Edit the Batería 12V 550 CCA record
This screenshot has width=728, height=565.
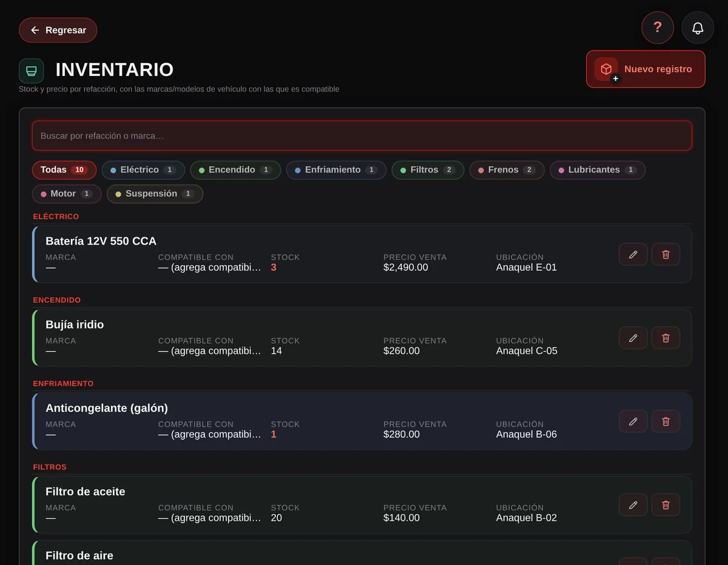pyautogui.click(x=633, y=254)
